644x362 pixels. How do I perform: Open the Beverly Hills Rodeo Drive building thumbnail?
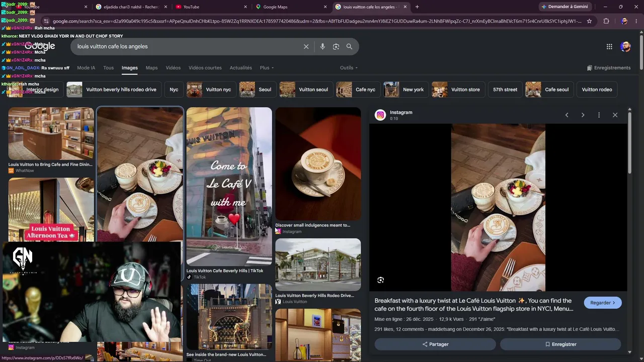pyautogui.click(x=318, y=264)
